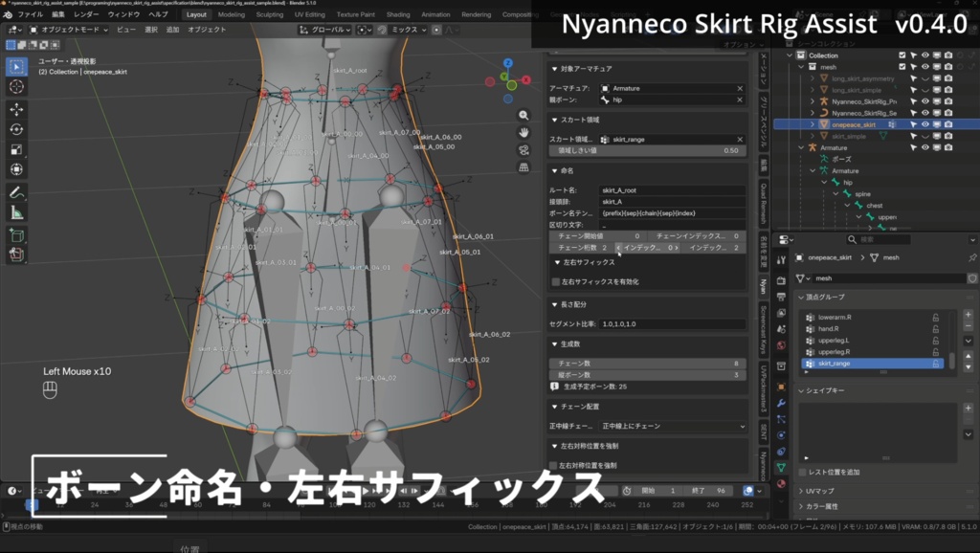This screenshot has width=980, height=553.
Task: Switch to the UV Editing workspace tab
Action: (309, 14)
